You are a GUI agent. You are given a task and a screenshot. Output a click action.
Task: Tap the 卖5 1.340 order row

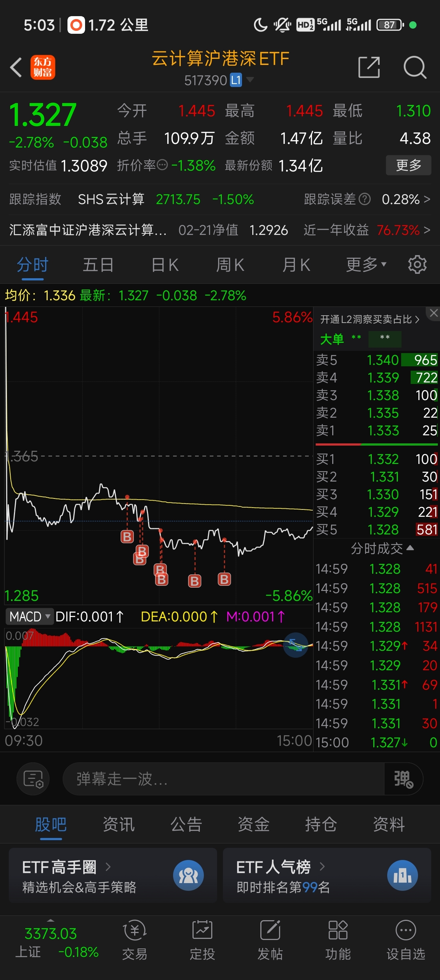(x=377, y=360)
